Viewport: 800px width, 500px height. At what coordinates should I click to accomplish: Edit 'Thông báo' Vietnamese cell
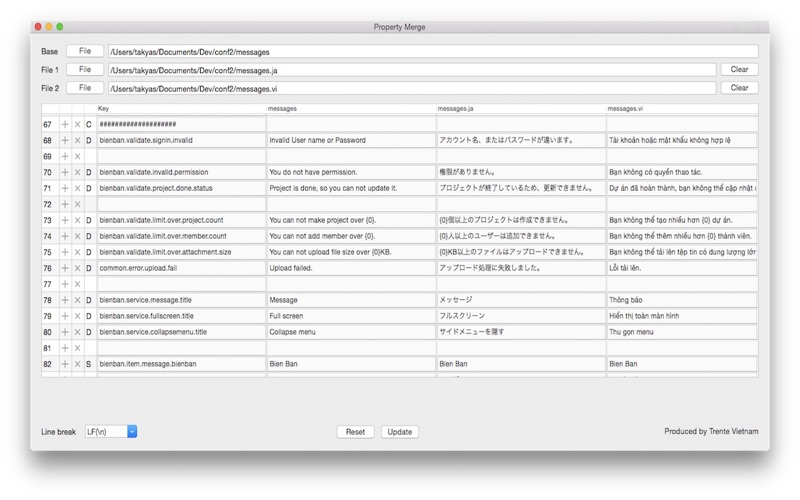[682, 300]
